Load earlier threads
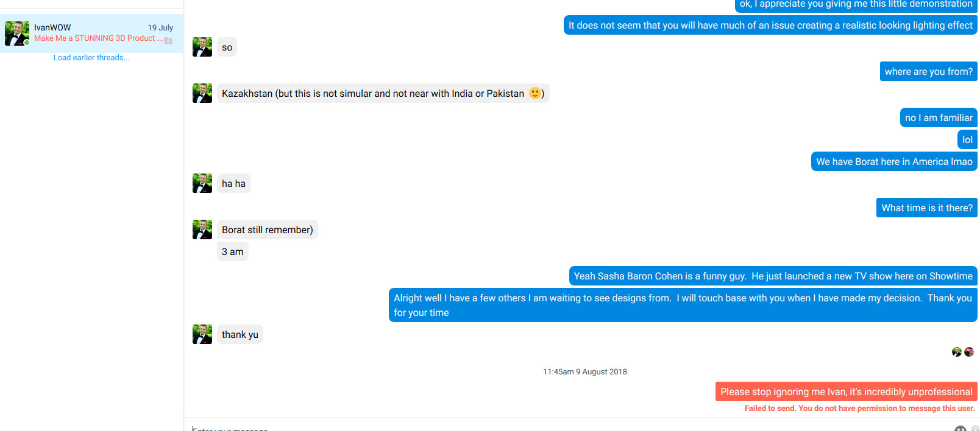Screen dimensions: 980x431 coord(91,58)
